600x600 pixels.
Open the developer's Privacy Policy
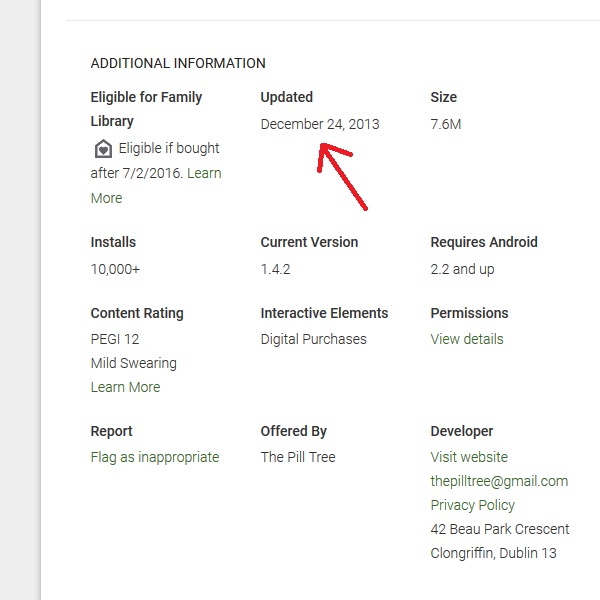[473, 505]
